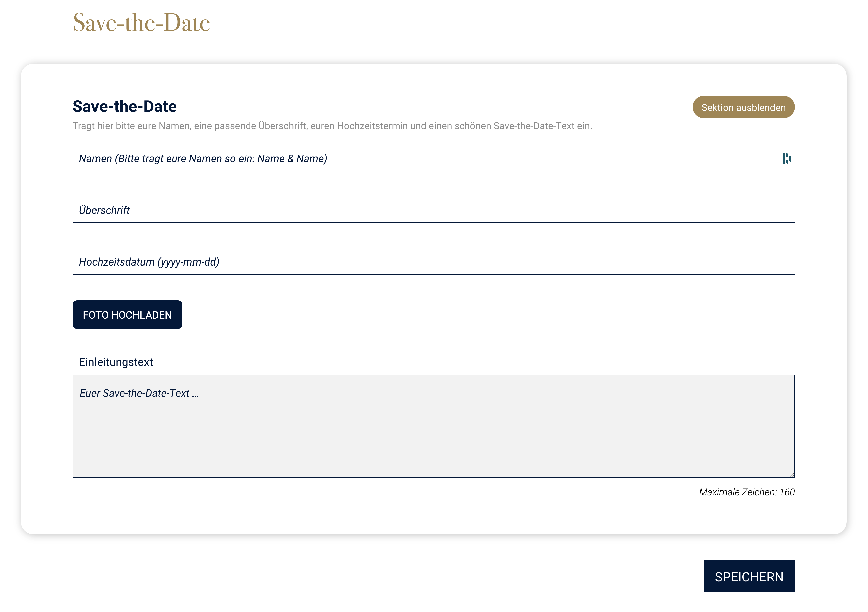Click the textarea resize handle corner
This screenshot has height=612, width=868.
pyautogui.click(x=792, y=475)
